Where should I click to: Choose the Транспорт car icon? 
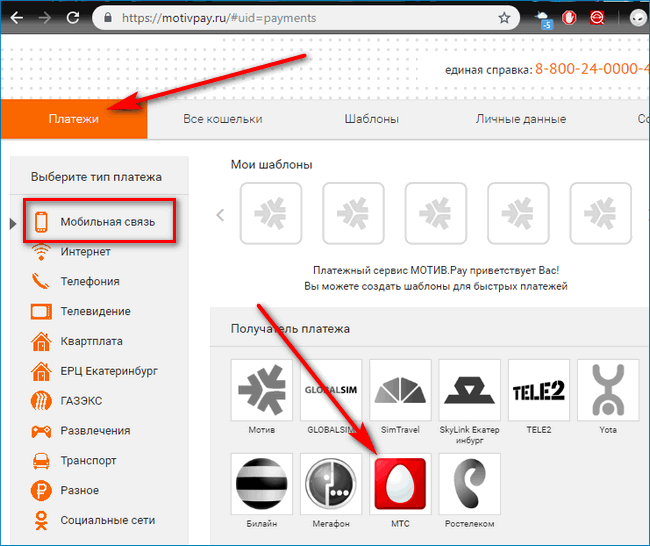41,461
